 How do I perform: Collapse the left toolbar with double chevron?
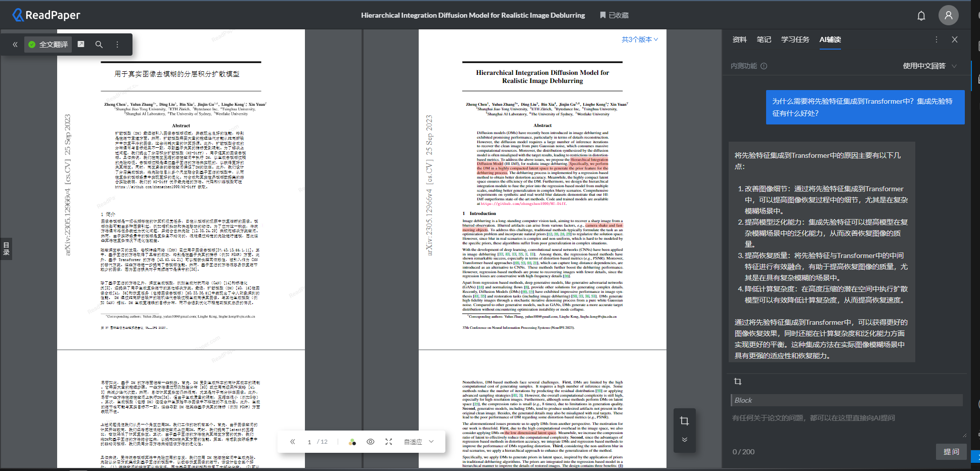pos(15,45)
